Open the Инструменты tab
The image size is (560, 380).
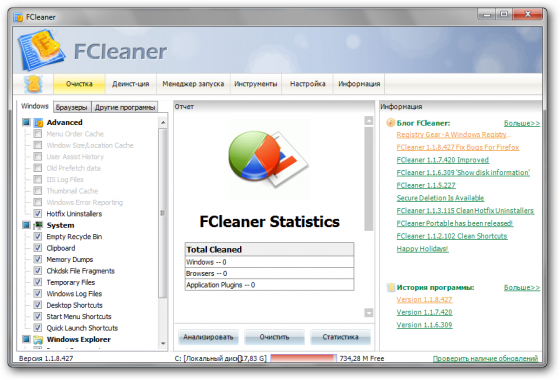pos(256,84)
